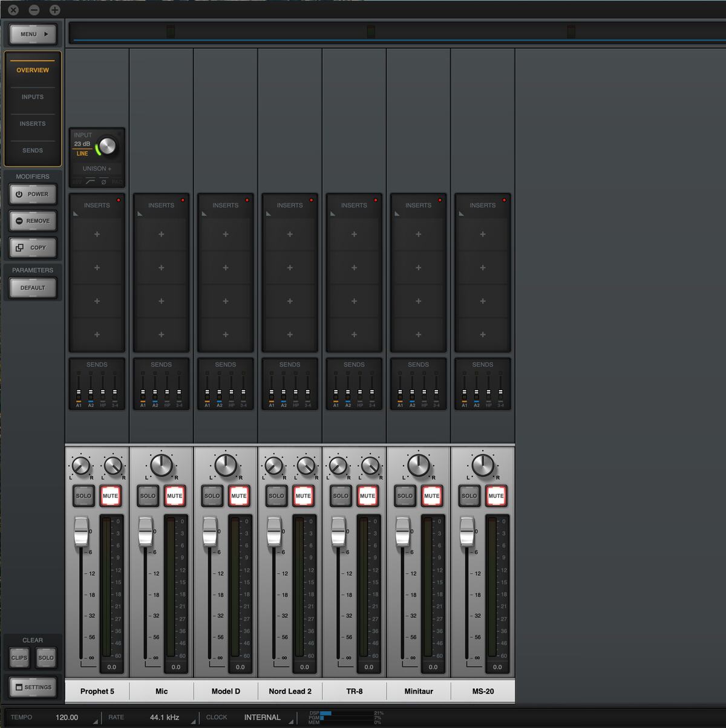Viewport: 726px width, 728px height.
Task: Click the Minitaur pan knob
Action: coord(418,465)
